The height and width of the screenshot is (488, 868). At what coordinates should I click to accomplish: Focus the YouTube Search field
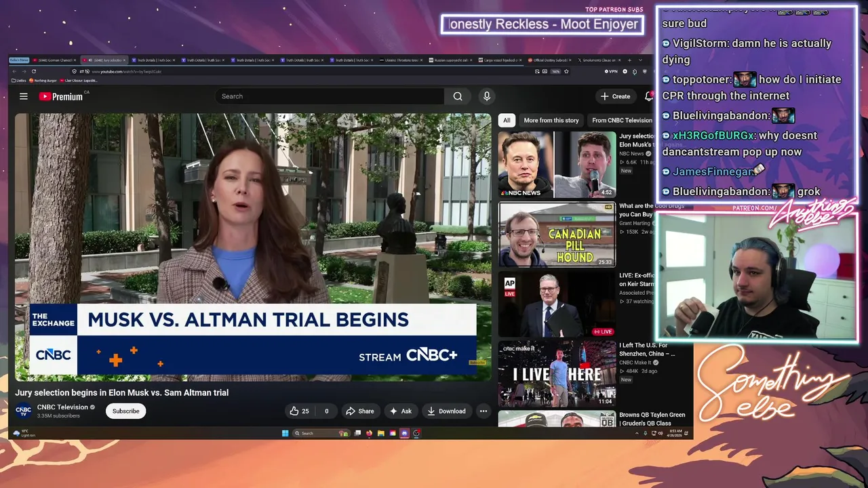pyautogui.click(x=330, y=96)
